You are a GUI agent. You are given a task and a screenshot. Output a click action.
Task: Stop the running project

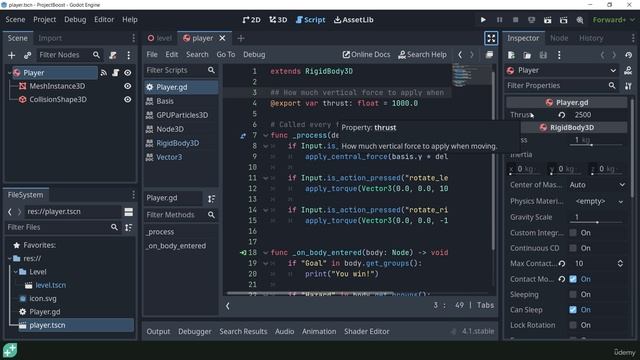coord(515,20)
